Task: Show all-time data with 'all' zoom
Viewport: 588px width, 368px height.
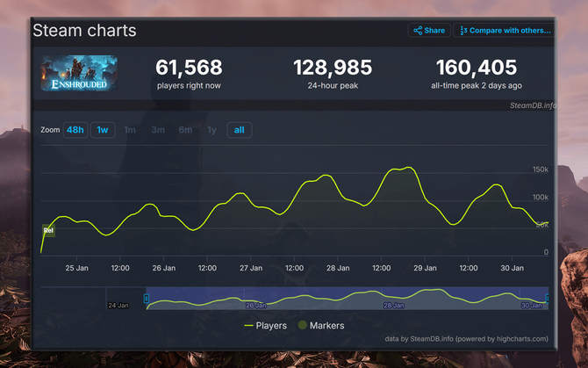Action: click(x=240, y=130)
